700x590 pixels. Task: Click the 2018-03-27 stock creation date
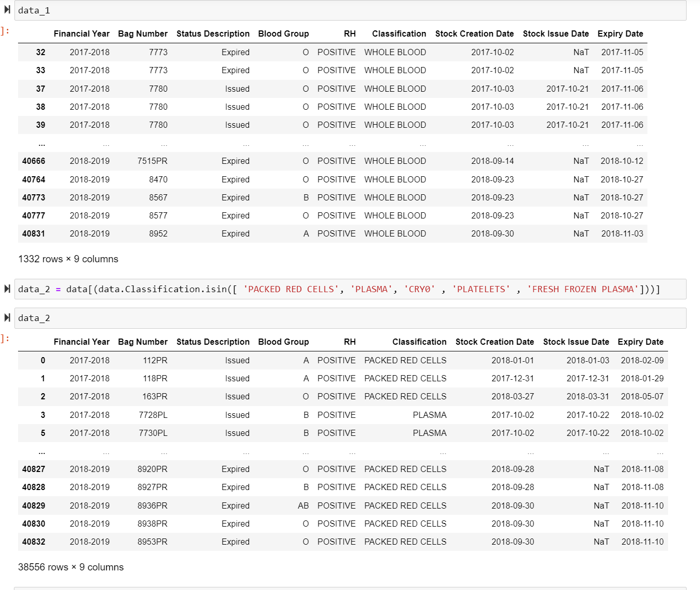(x=513, y=396)
